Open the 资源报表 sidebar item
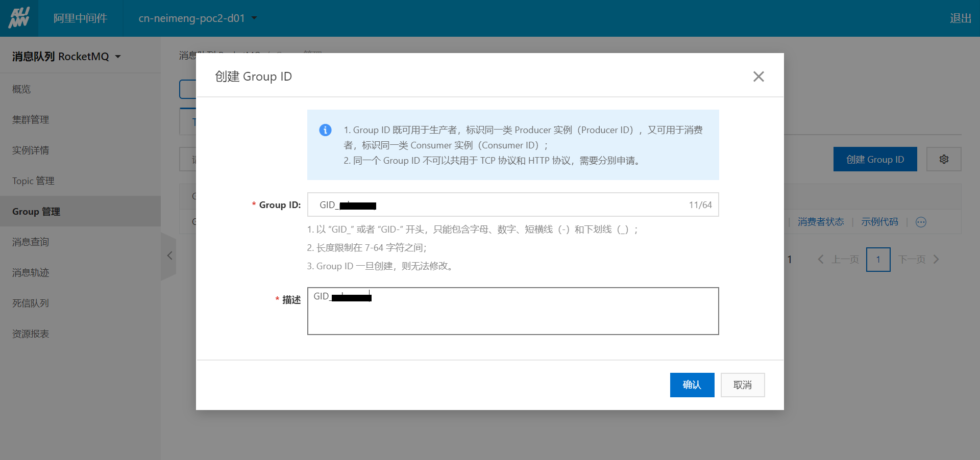 coord(80,334)
